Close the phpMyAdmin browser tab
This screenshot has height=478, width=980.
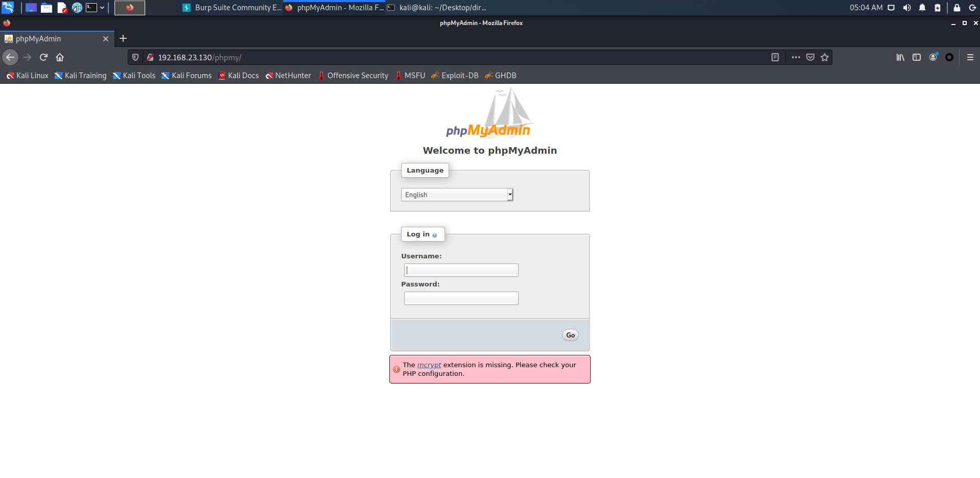click(x=106, y=39)
